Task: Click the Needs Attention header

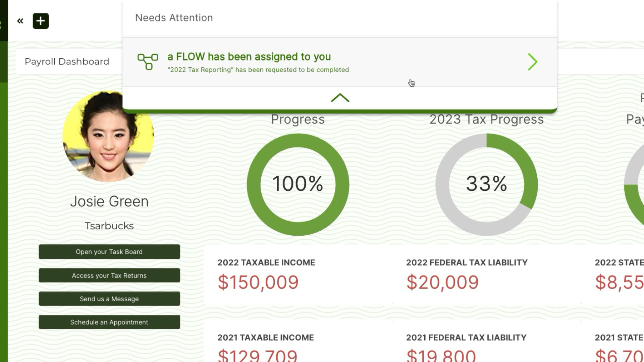Action: (174, 18)
